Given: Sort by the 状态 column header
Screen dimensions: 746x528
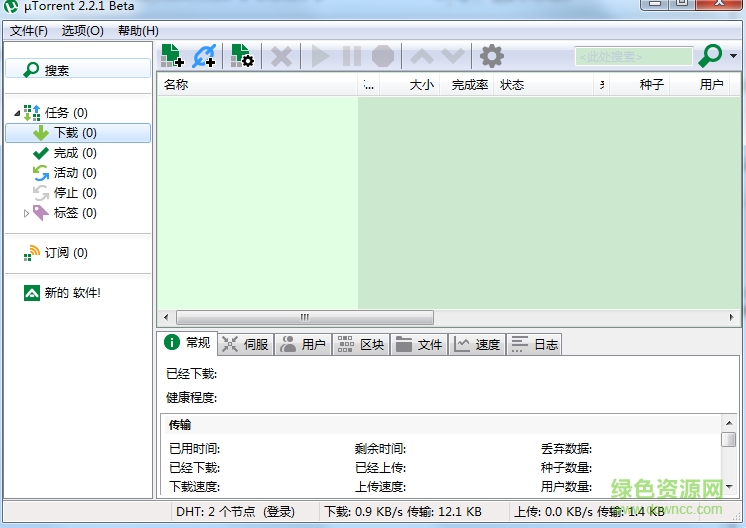Looking at the screenshot, I should click(544, 85).
